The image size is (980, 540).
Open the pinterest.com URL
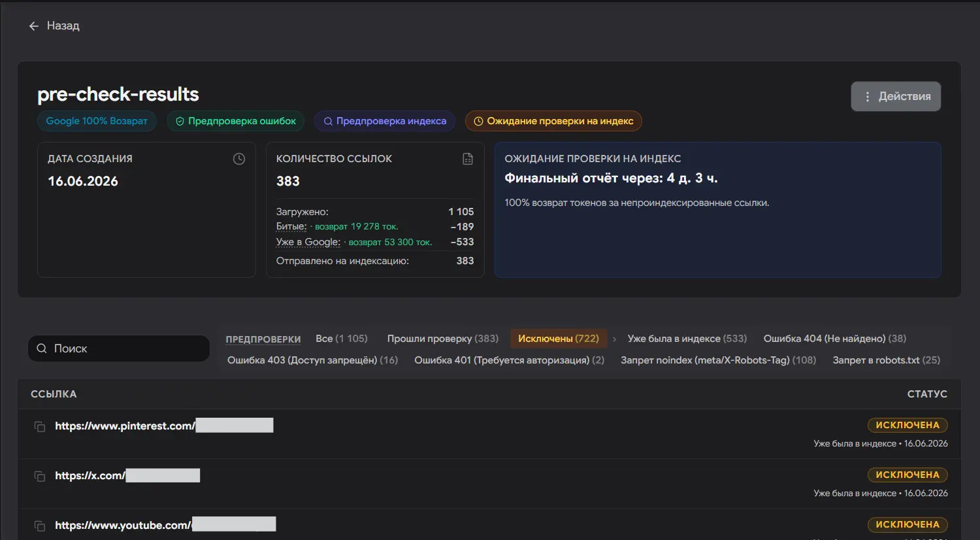pos(164,426)
